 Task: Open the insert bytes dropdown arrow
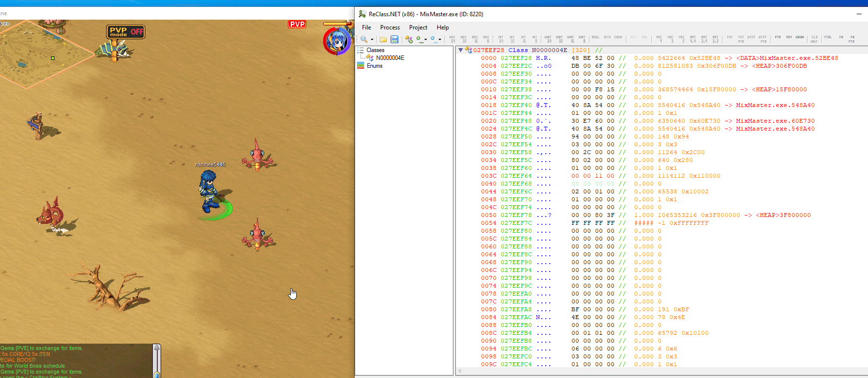(440, 39)
